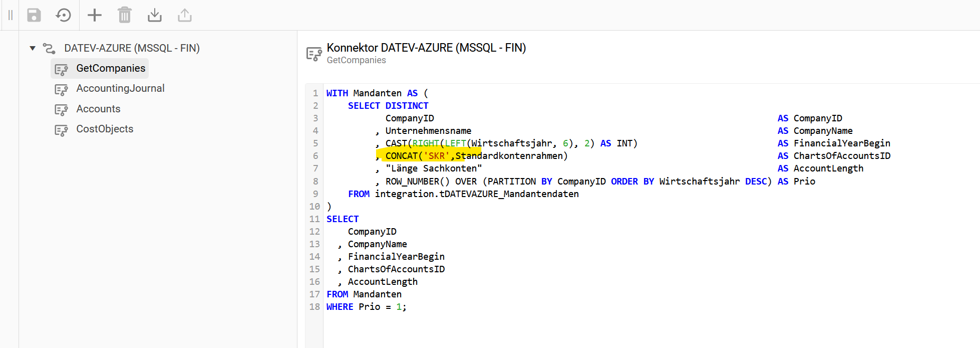Image resolution: width=980 pixels, height=348 pixels.
Task: Click the revert history icon in toolbar
Action: (x=64, y=15)
